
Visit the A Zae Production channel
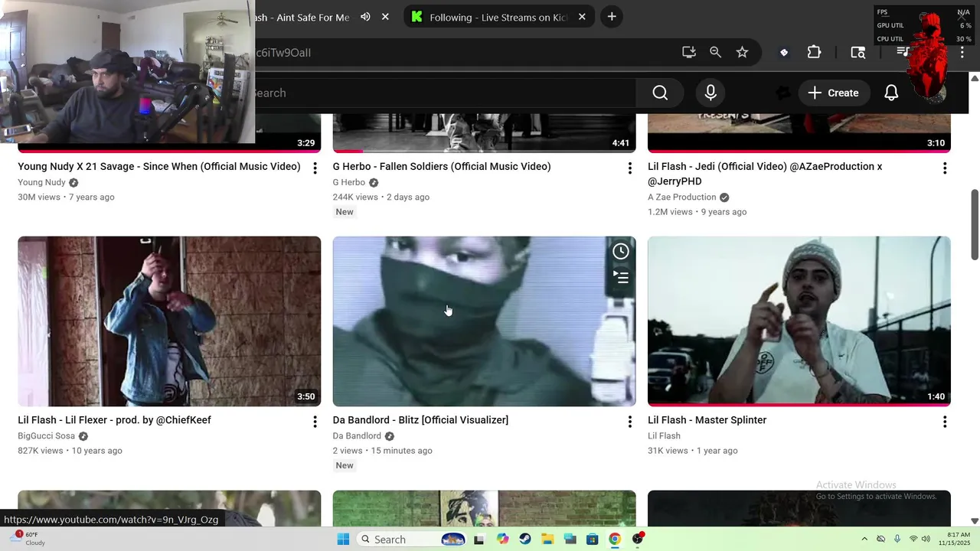point(682,197)
